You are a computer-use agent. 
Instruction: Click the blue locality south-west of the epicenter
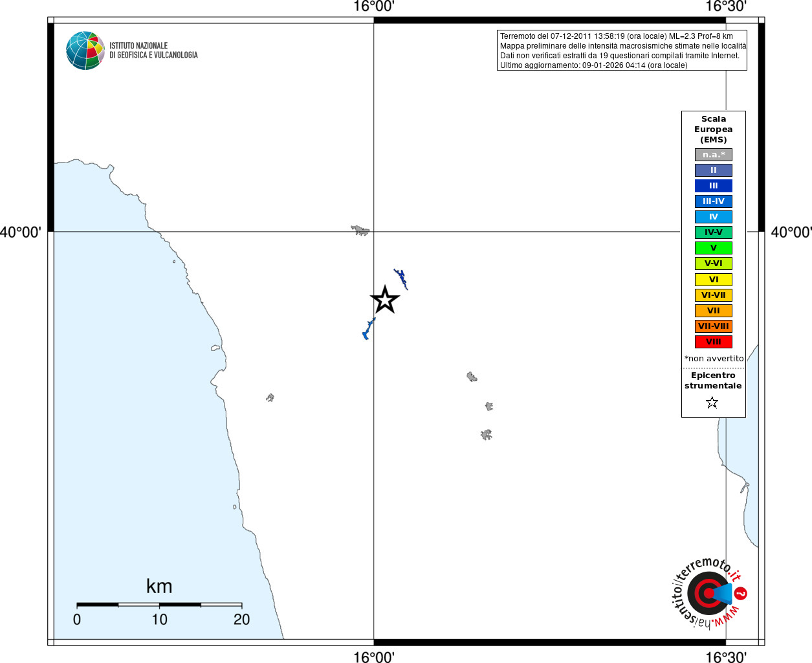[369, 329]
